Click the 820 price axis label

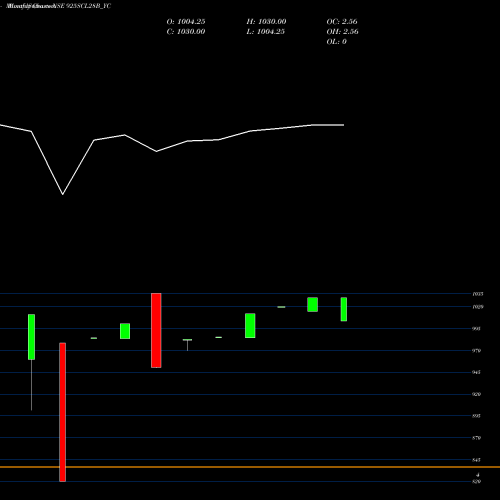[x=476, y=482]
